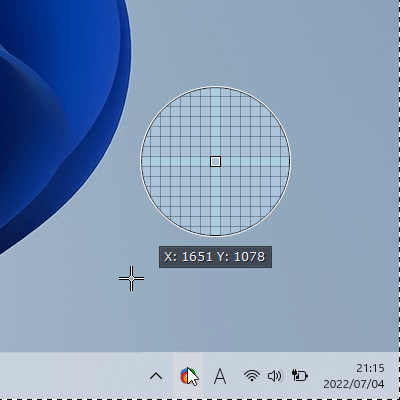
Task: Select the center pixel square in the magnifier
Action: (x=215, y=162)
